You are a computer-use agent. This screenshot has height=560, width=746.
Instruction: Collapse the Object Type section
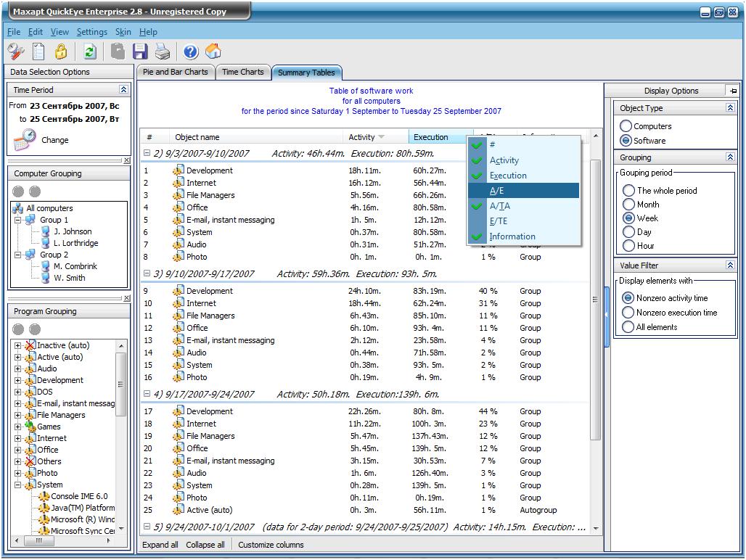(730, 108)
